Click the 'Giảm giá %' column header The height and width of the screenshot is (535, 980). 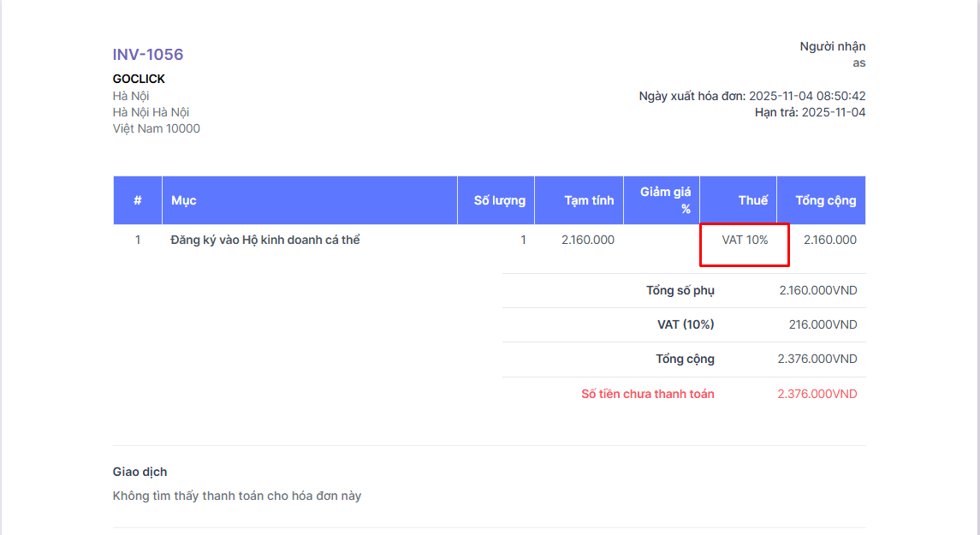tap(666, 200)
